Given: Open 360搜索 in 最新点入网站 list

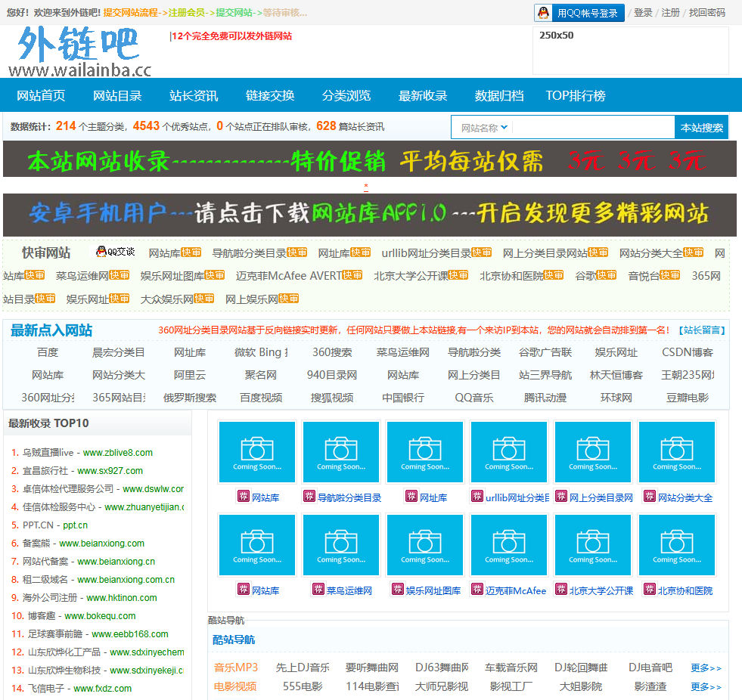Looking at the screenshot, I should tap(332, 352).
